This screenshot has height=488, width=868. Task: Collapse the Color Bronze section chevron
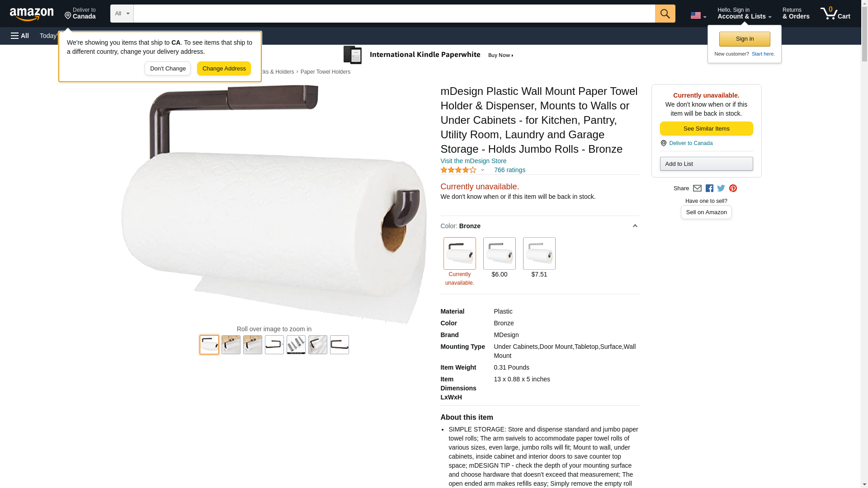pyautogui.click(x=635, y=226)
